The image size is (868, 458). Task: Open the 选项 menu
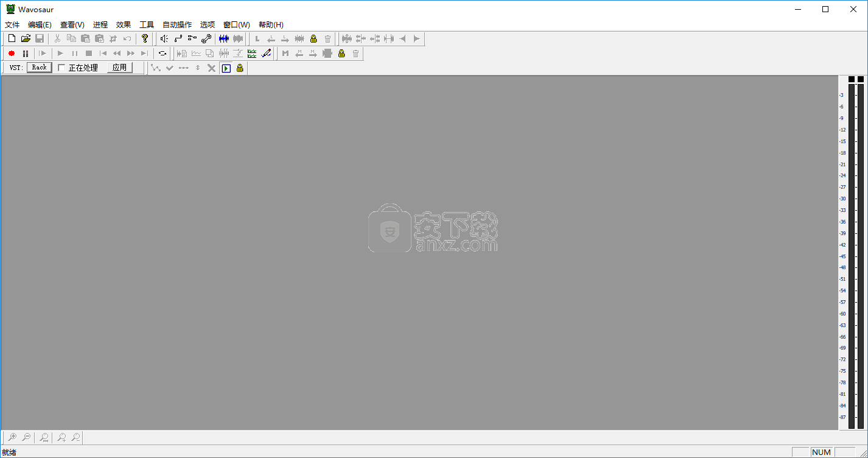[208, 25]
